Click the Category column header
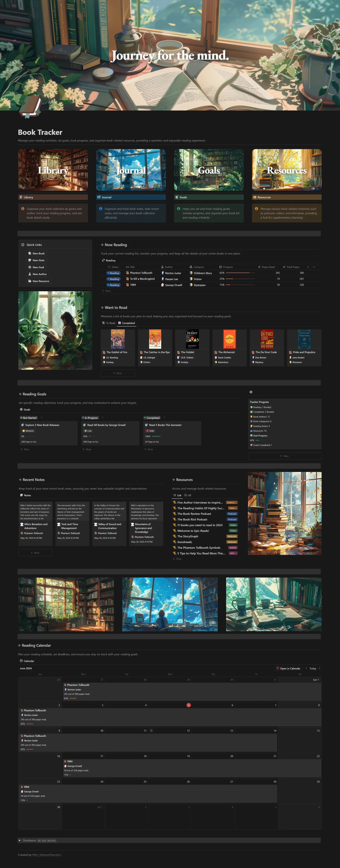Screen dimensions: 340x868 click(196, 267)
